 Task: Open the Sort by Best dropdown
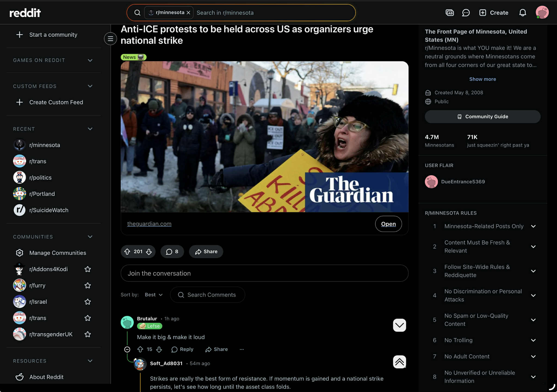click(154, 295)
